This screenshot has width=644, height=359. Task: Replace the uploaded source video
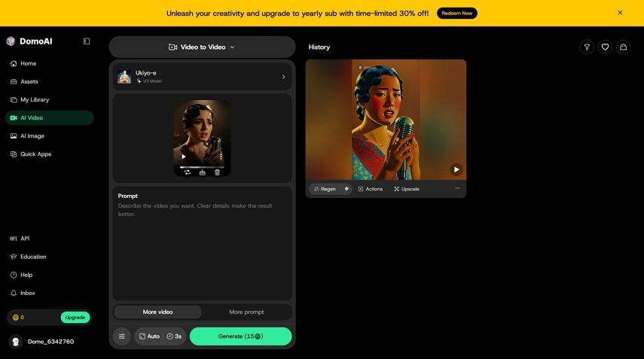[x=188, y=173]
